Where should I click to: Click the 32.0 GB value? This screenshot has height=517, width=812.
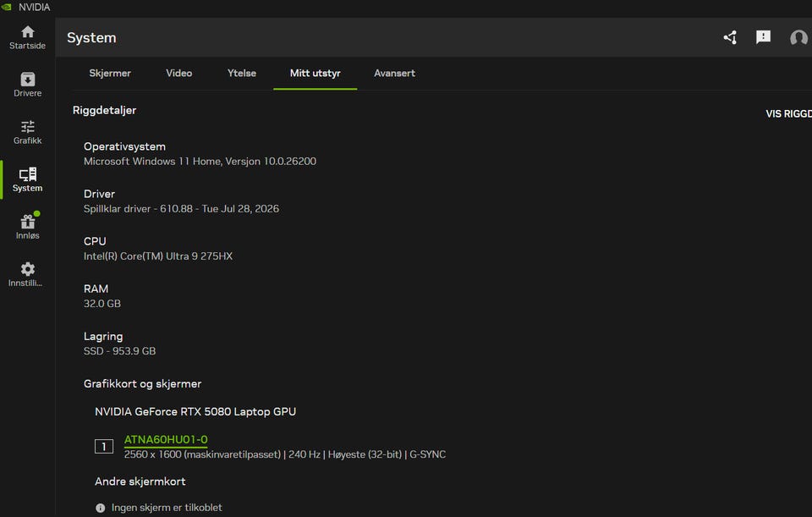[x=102, y=304]
